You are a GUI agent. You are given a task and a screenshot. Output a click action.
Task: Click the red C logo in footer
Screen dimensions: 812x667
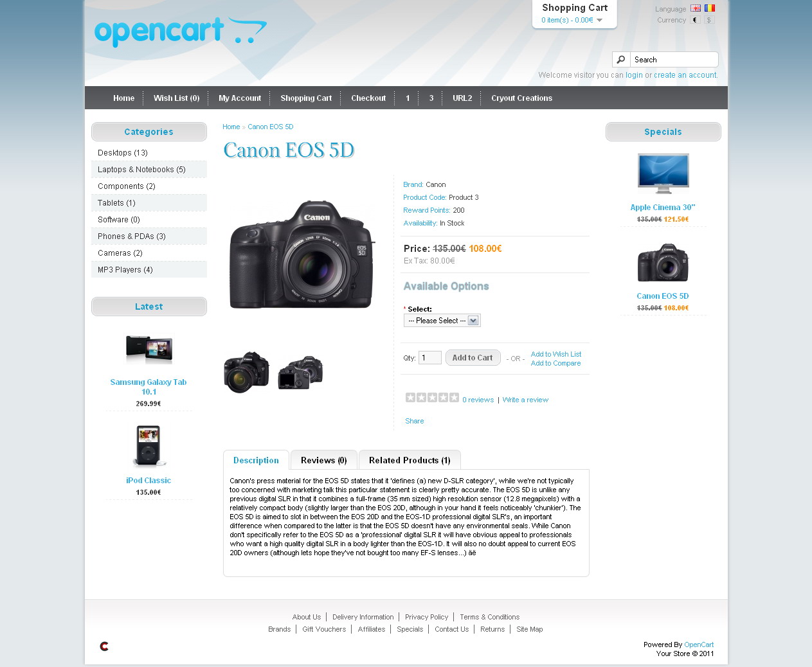click(104, 646)
